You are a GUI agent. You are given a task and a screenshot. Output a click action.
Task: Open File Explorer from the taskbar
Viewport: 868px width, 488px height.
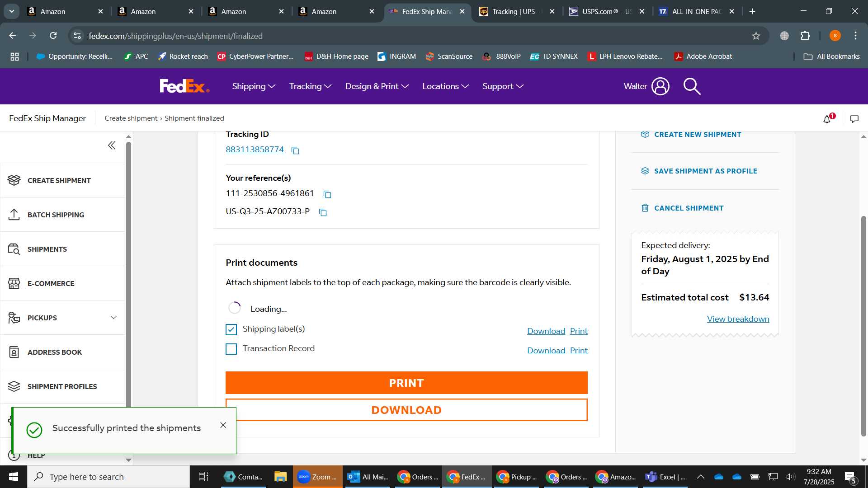280,477
